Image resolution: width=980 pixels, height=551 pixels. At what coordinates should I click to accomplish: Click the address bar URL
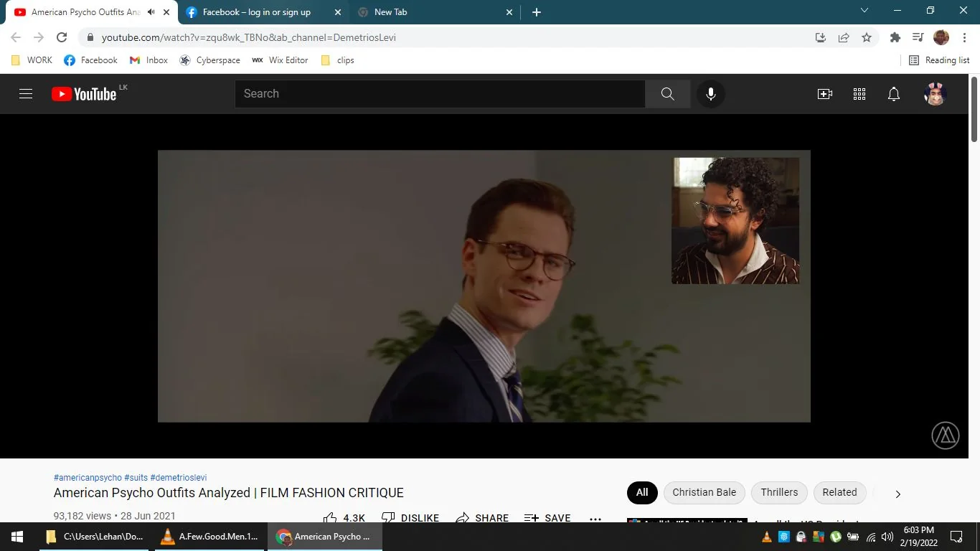pos(248,37)
